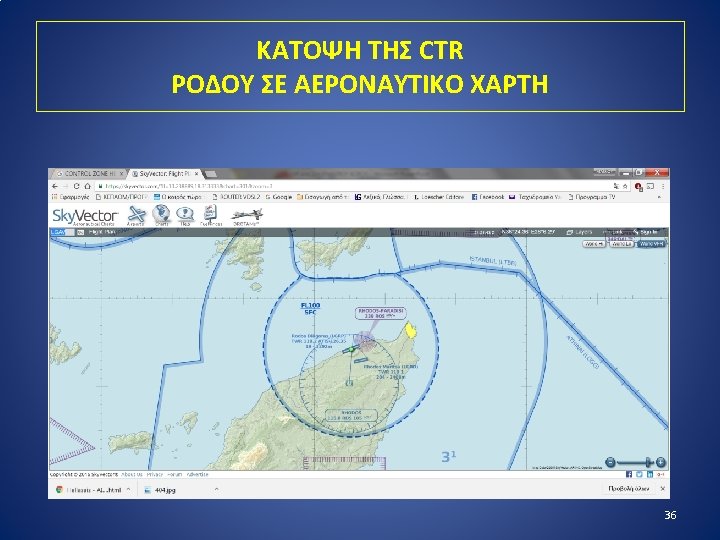
Task: Open the SkyVector Airports icon
Action: click(x=136, y=215)
